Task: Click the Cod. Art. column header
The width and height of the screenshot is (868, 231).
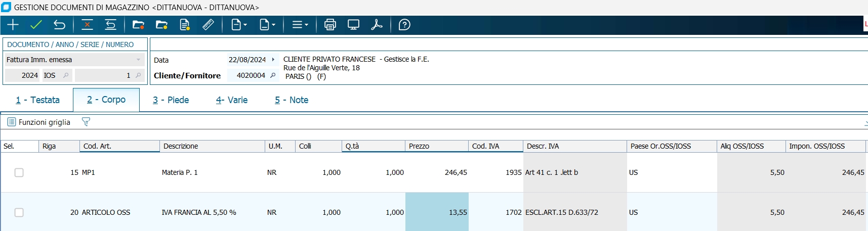Action: [120, 146]
